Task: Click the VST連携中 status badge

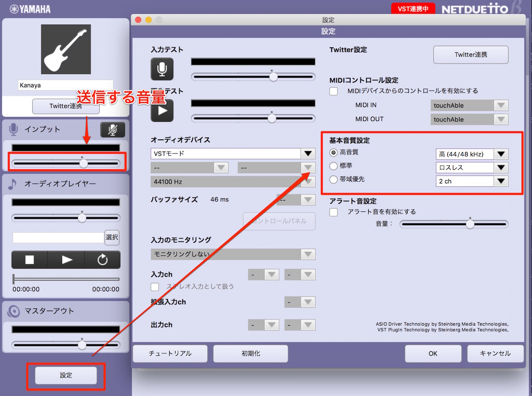Action: 413,8
